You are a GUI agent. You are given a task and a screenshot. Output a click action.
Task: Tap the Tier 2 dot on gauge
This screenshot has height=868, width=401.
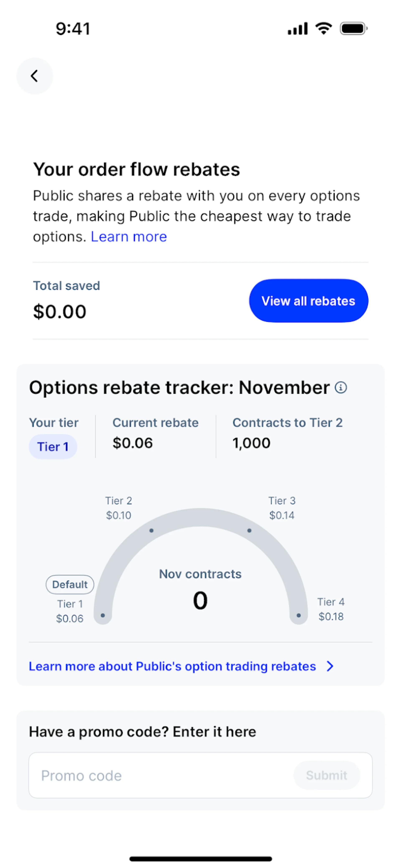point(151,530)
